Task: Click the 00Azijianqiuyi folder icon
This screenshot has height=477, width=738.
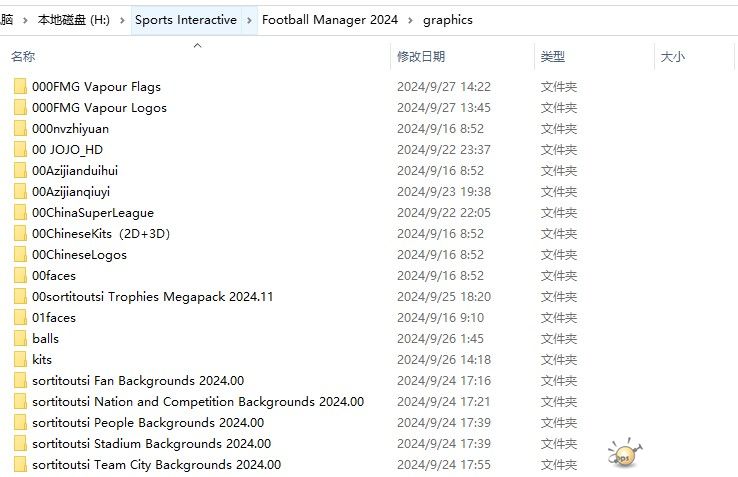Action: [20, 192]
